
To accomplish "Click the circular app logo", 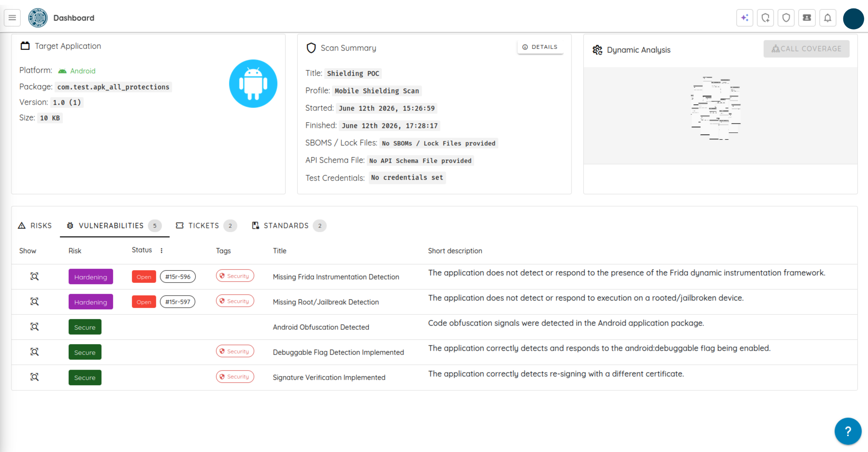I will pos(38,18).
